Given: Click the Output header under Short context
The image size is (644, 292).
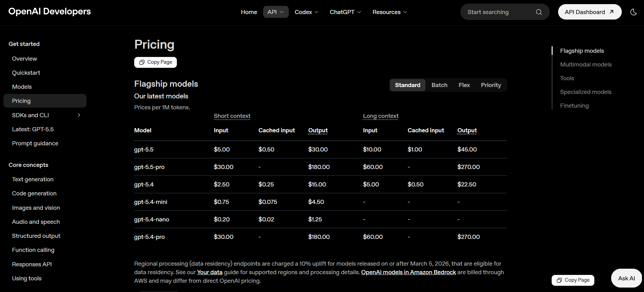Looking at the screenshot, I should pos(318,130).
